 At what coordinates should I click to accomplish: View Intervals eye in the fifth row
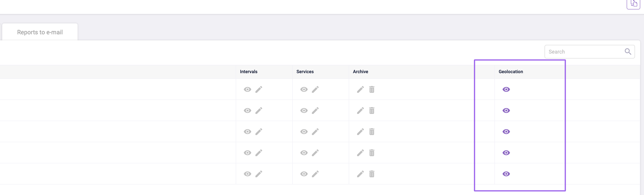click(x=247, y=174)
